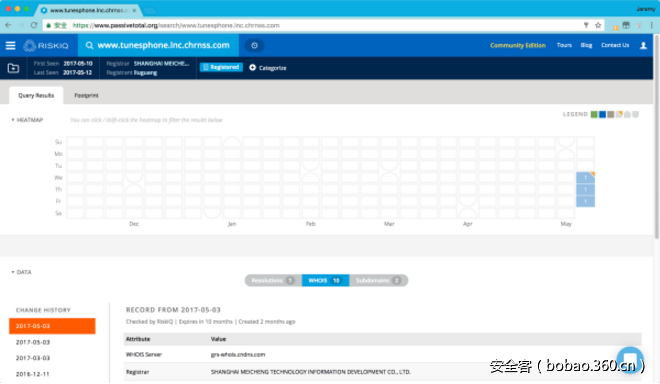Screen dimensions: 660x384
Task: Click the RiskIQ logo
Action: [x=46, y=45]
